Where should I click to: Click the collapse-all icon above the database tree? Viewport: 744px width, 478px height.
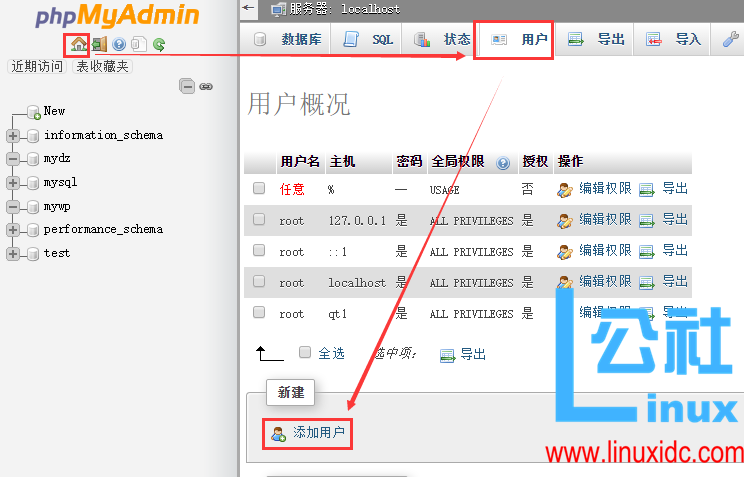(187, 87)
